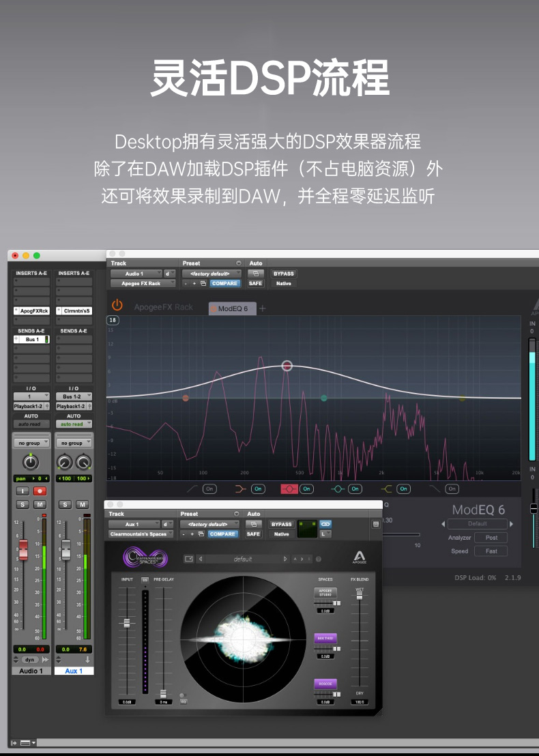This screenshot has height=756, width=539.
Task: Open the preset settings icon in ModEQ window
Action: click(239, 263)
